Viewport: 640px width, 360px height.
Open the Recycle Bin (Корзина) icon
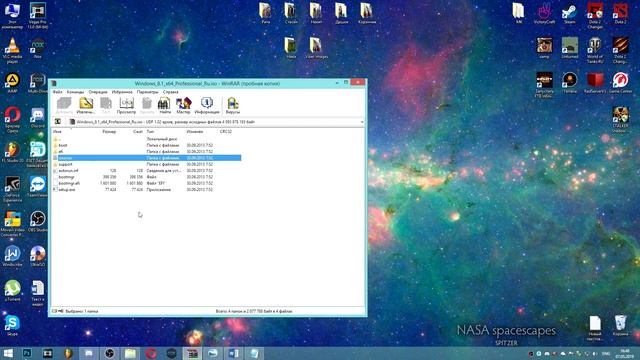(x=620, y=325)
